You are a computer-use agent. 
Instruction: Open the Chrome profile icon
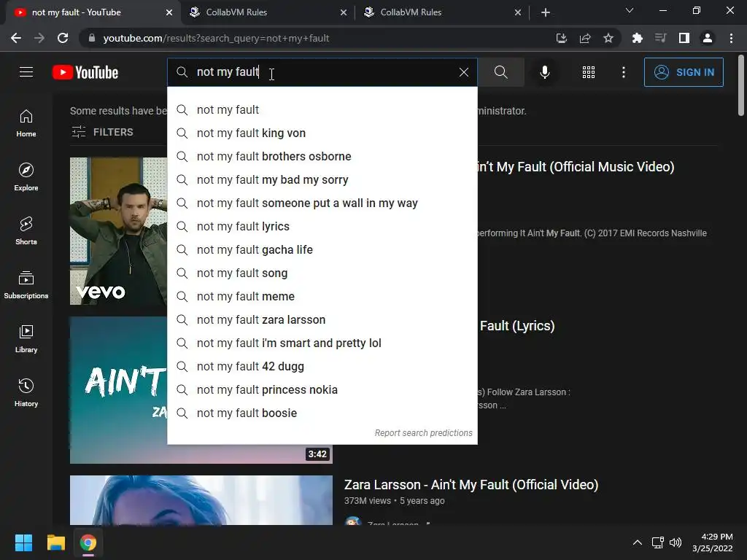click(708, 38)
